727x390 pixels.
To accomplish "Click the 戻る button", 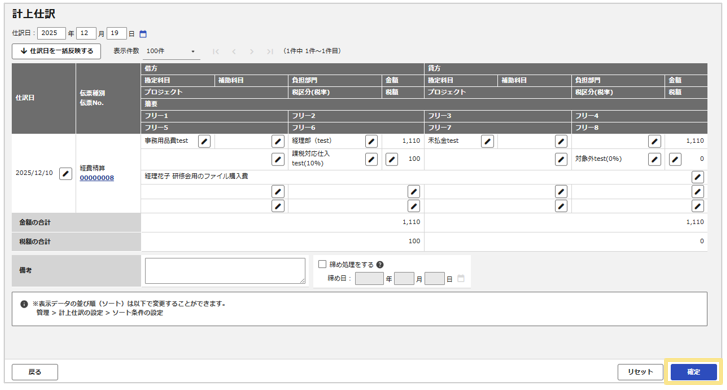I will click(35, 372).
